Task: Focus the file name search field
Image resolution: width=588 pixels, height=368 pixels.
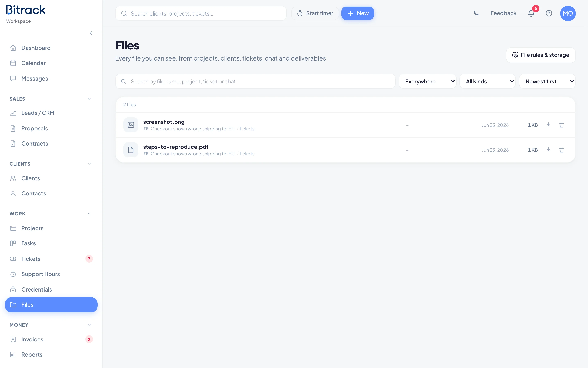Action: [255, 81]
